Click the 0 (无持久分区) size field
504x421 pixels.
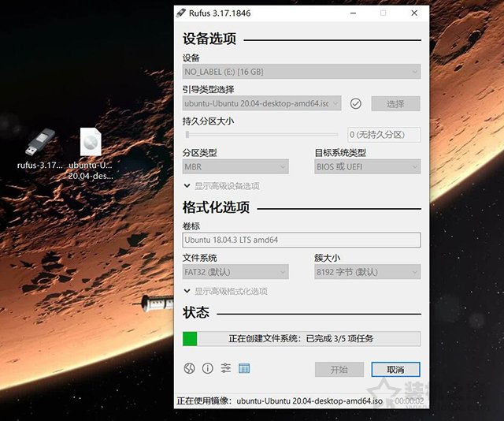[384, 135]
